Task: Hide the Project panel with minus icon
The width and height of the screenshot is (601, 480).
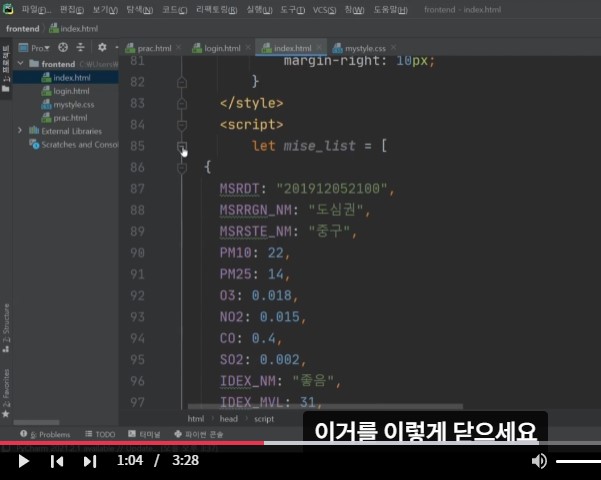Action: click(117, 48)
